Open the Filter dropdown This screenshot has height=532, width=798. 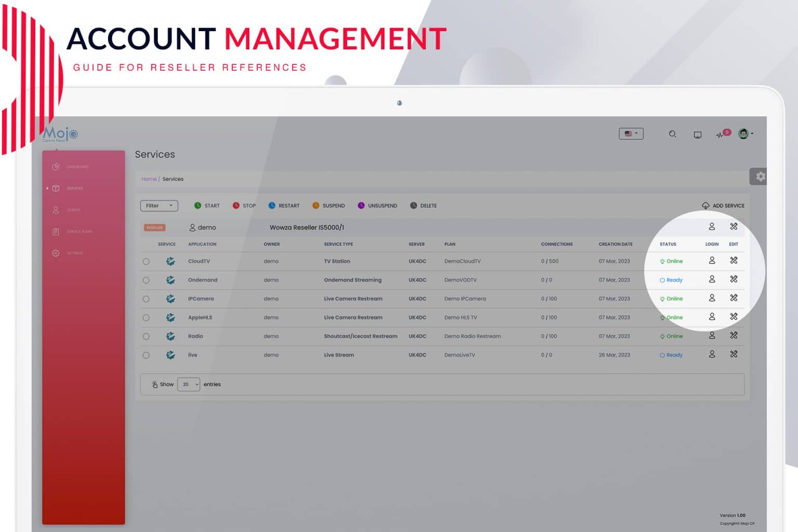(159, 206)
